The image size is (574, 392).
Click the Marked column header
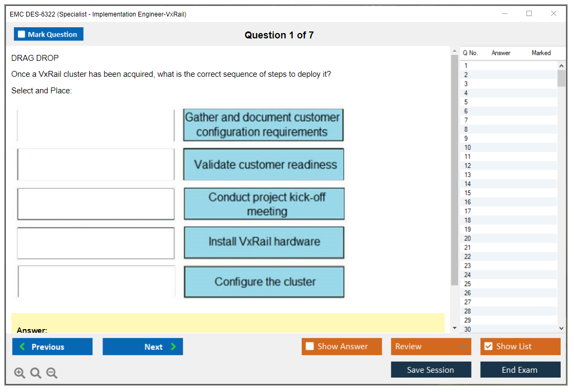coord(541,53)
